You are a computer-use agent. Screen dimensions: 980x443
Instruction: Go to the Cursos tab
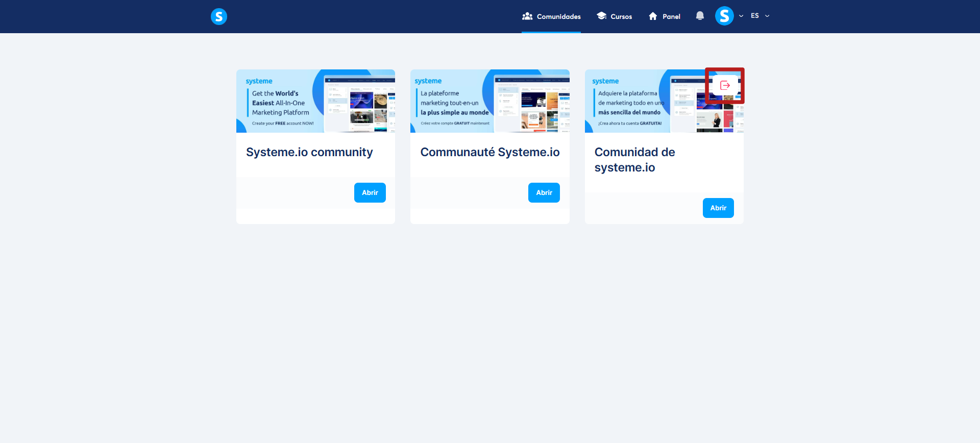tap(615, 16)
